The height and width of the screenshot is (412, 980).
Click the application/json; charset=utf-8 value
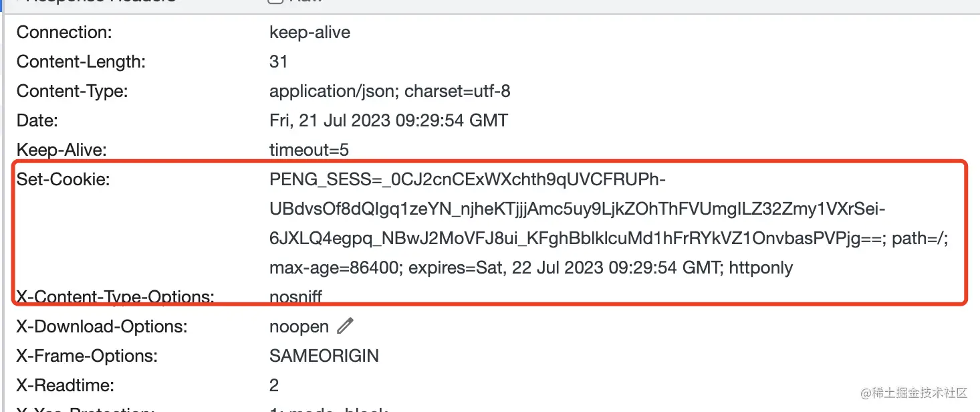pyautogui.click(x=390, y=91)
